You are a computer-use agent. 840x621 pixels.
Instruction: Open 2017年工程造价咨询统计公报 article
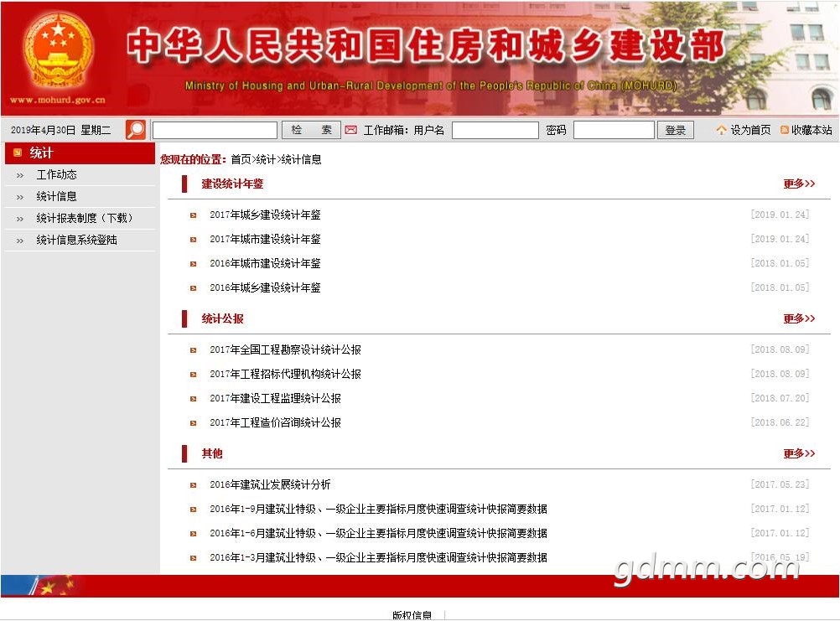(x=275, y=422)
